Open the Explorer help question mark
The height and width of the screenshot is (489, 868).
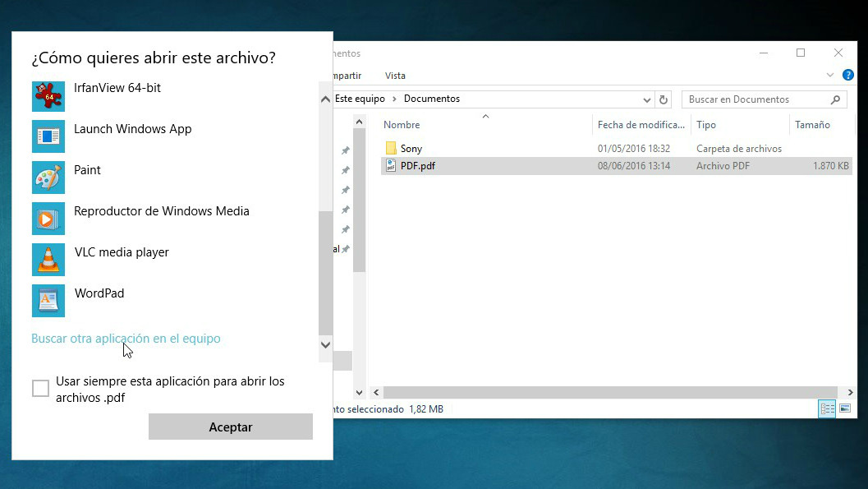click(x=847, y=75)
